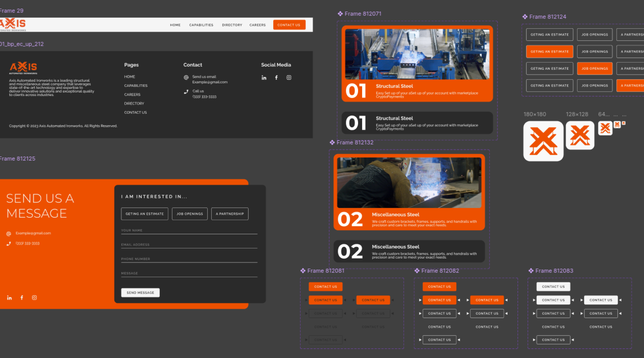Open DIRECTORY in the top navigation bar
644x358 pixels.
[x=232, y=25]
